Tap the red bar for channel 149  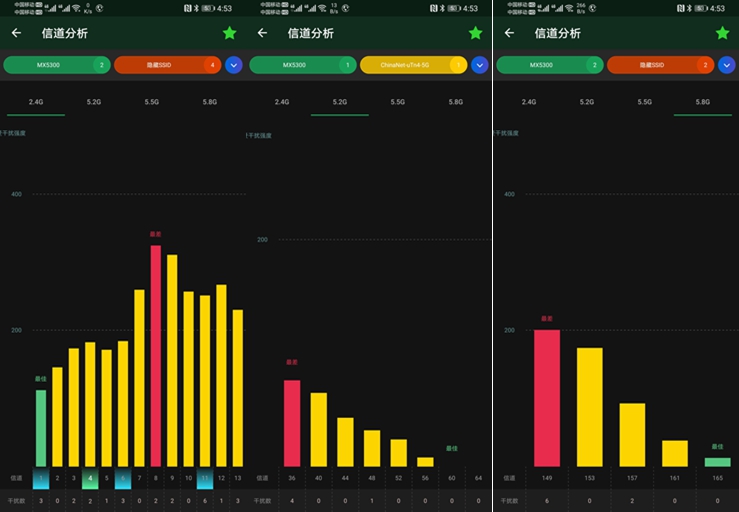click(547, 398)
